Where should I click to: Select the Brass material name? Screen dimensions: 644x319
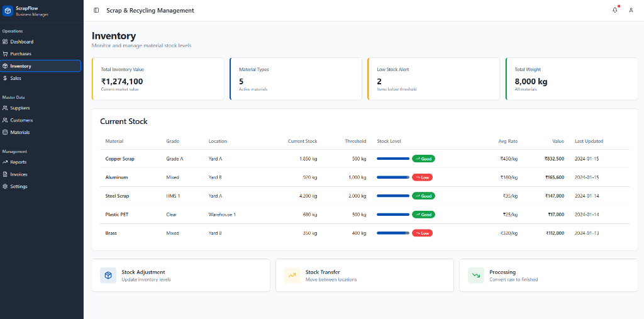tap(111, 233)
